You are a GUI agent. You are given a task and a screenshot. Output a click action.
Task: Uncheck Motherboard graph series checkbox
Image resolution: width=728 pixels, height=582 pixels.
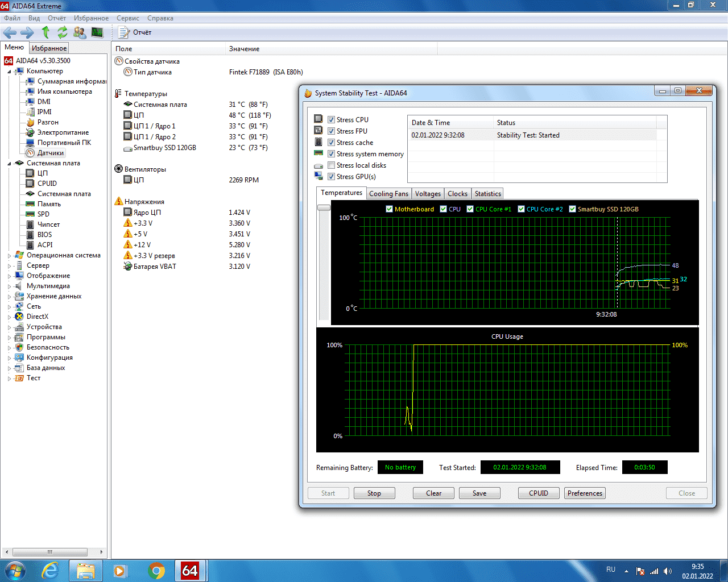[x=389, y=209]
